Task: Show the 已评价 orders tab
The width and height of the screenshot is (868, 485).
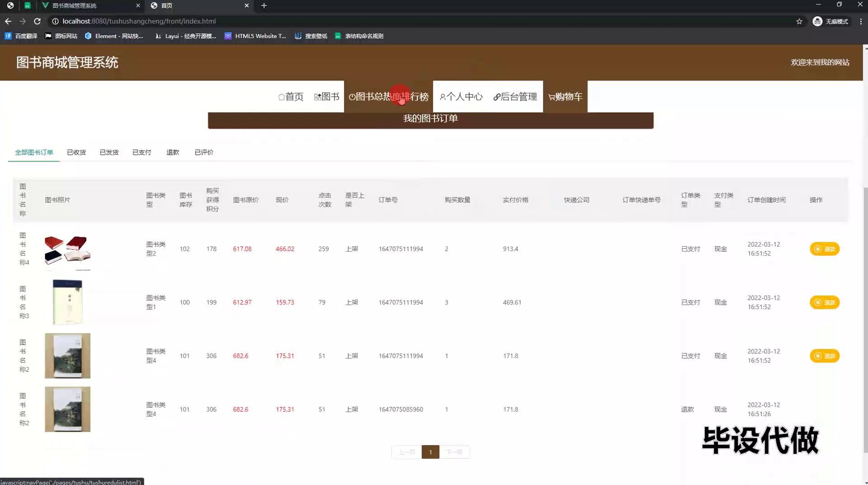Action: (x=204, y=152)
